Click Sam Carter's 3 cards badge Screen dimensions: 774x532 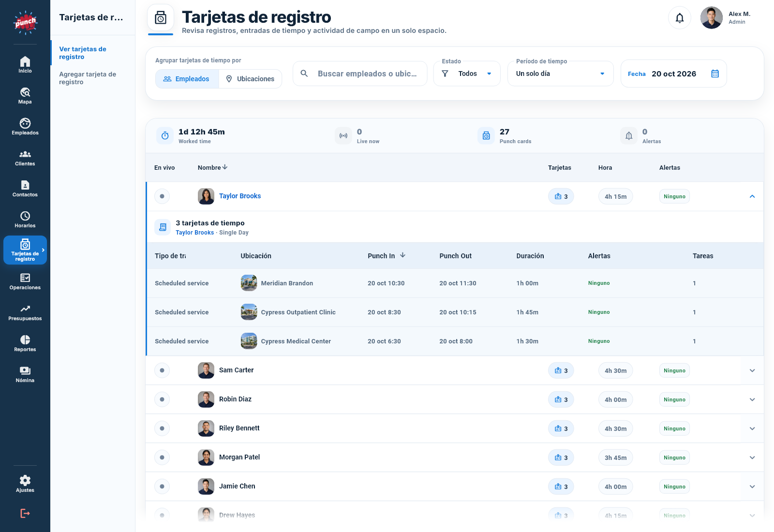pos(561,370)
